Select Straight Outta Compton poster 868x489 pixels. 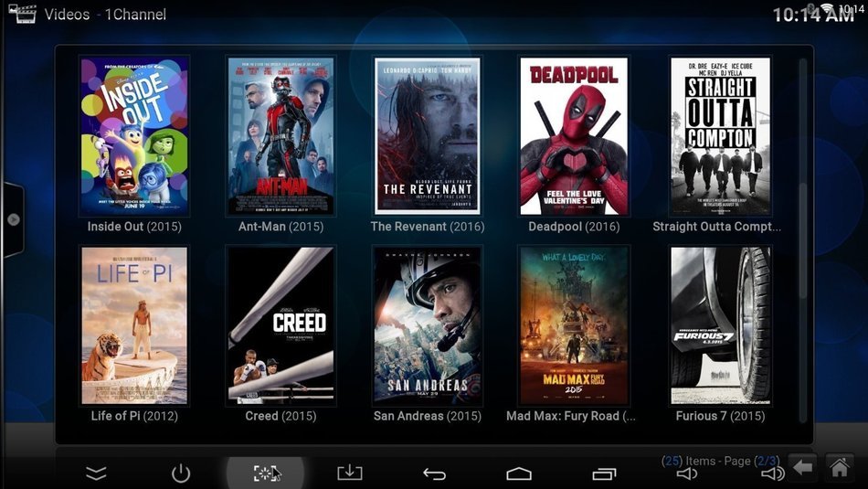coord(720,136)
